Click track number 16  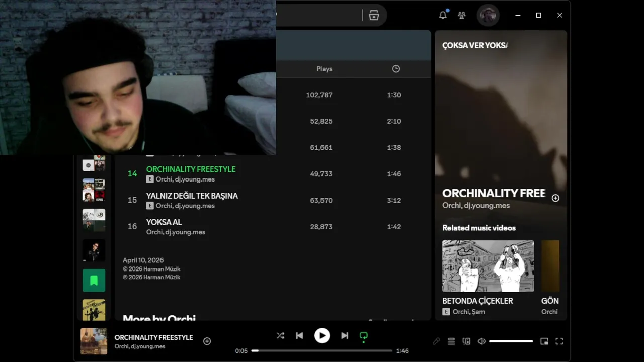tap(132, 227)
